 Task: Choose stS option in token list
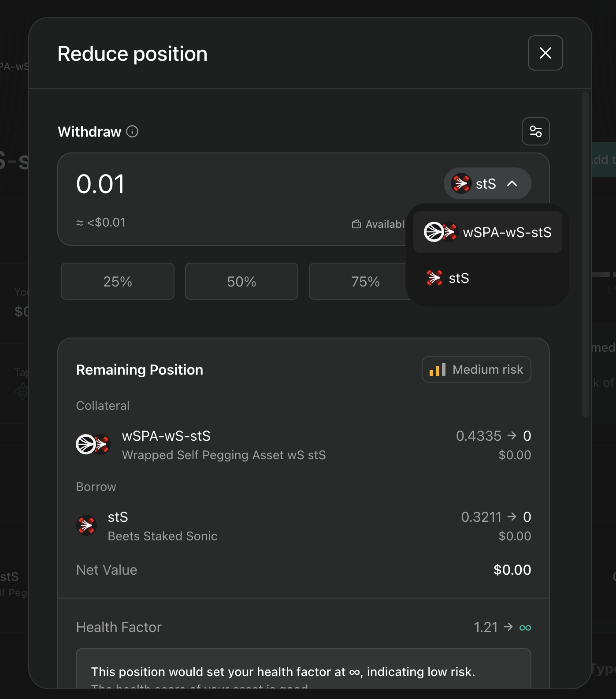[x=458, y=278]
